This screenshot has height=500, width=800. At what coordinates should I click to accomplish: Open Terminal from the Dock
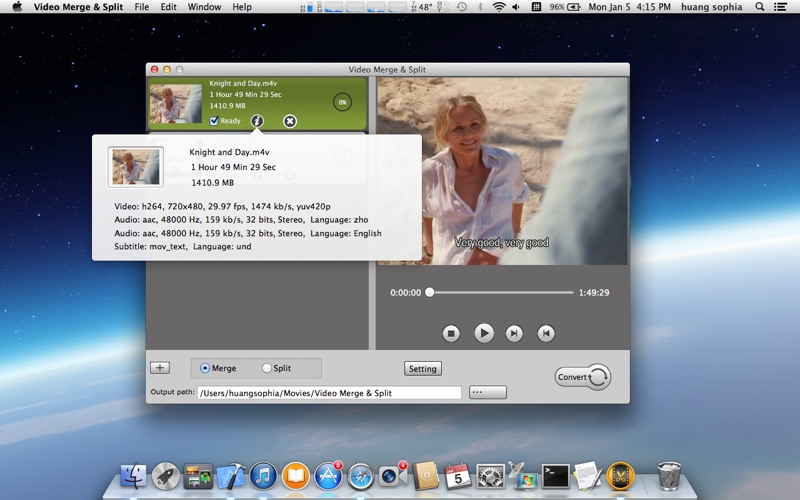tap(556, 476)
